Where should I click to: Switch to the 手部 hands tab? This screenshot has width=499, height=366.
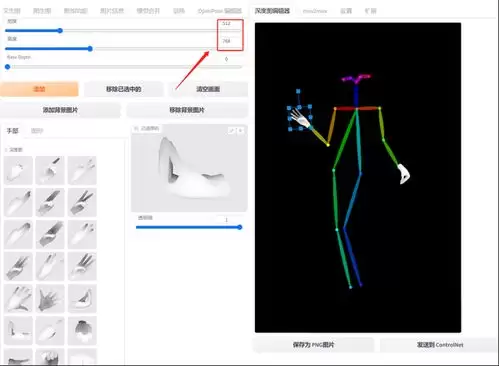point(13,131)
